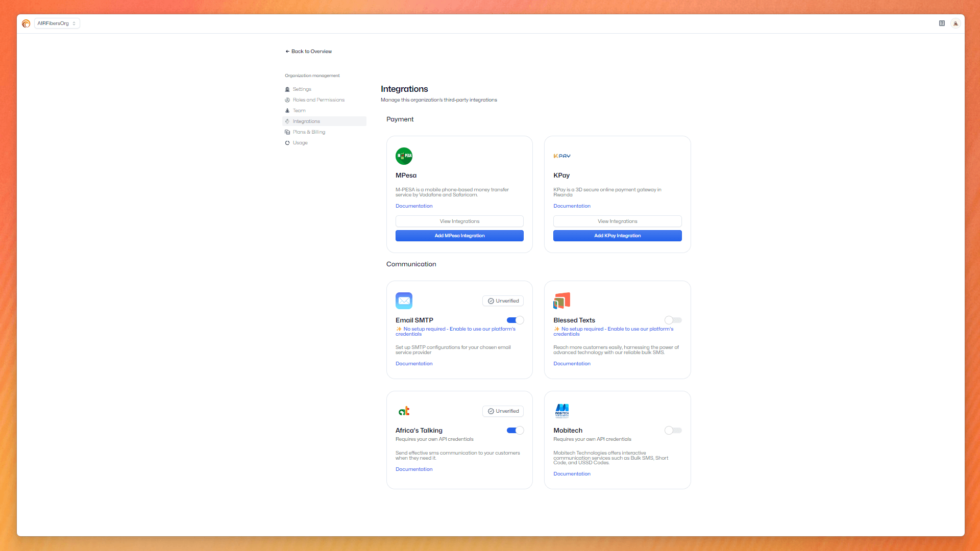The height and width of the screenshot is (551, 980).
Task: Click the Blessed Texts logo icon
Action: click(x=561, y=300)
